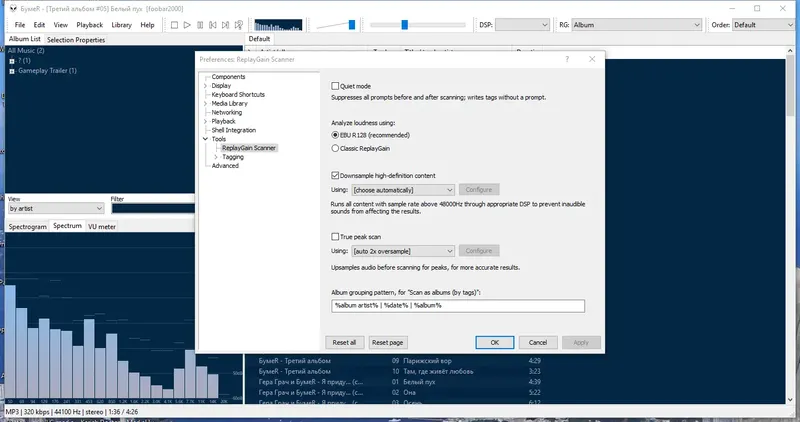
Task: Open the Order Default dropdown
Action: point(764,24)
